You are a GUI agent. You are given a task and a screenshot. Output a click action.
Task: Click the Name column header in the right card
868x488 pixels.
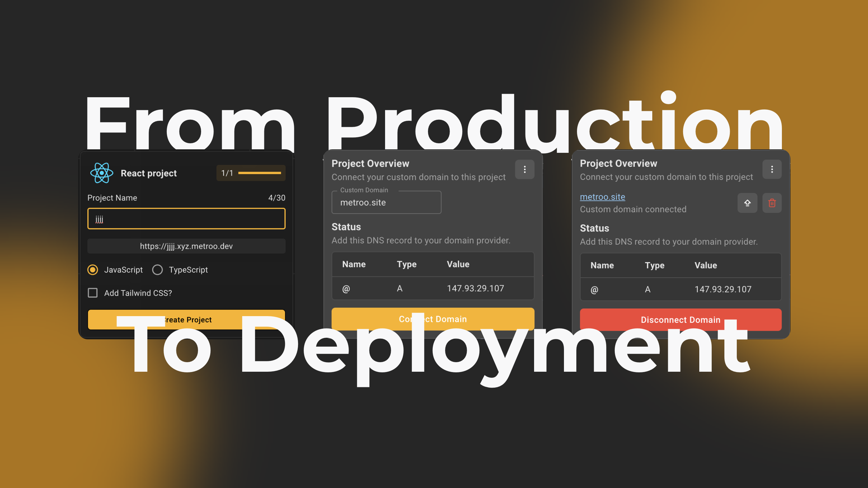(x=602, y=265)
